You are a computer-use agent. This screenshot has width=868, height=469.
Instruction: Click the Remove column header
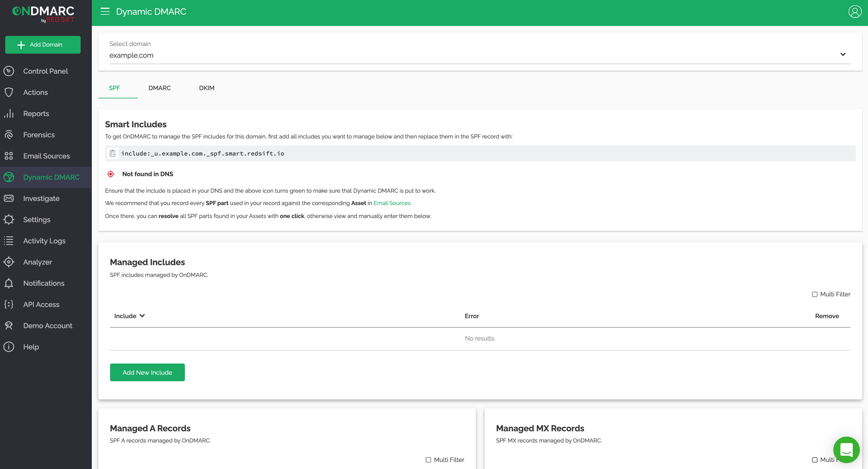(x=827, y=316)
